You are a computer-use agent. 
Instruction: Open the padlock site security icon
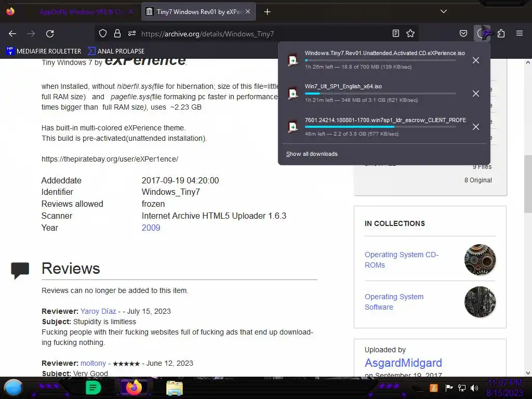(117, 33)
